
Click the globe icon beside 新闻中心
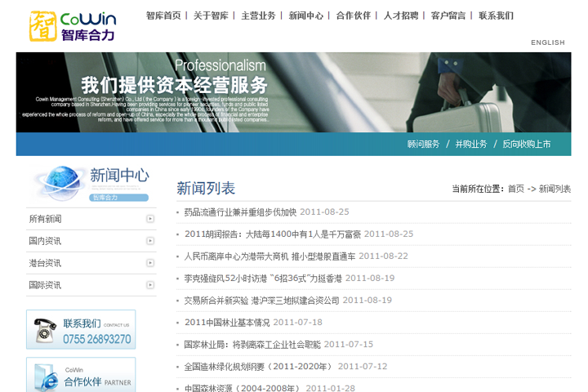[x=57, y=180]
